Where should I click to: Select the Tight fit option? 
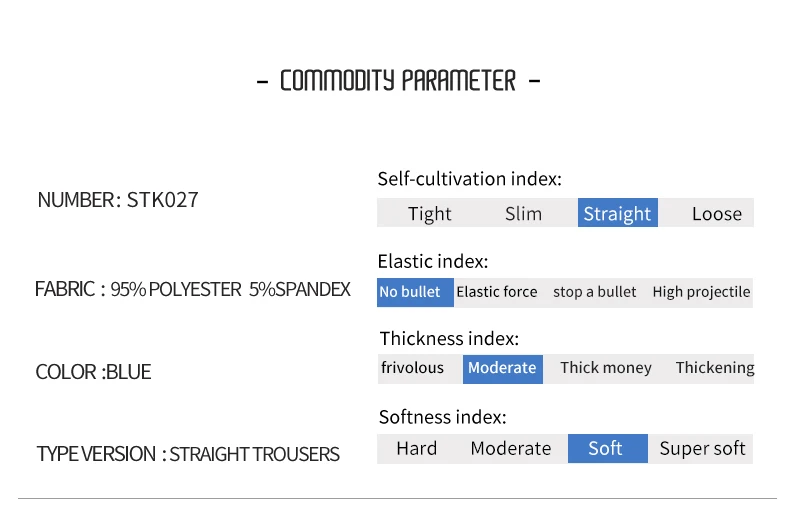429,213
